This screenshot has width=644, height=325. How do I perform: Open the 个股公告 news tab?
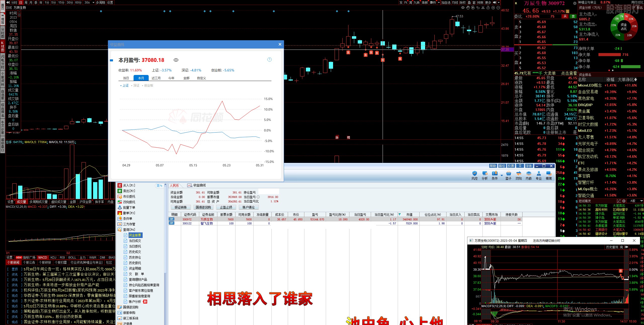tap(29, 262)
